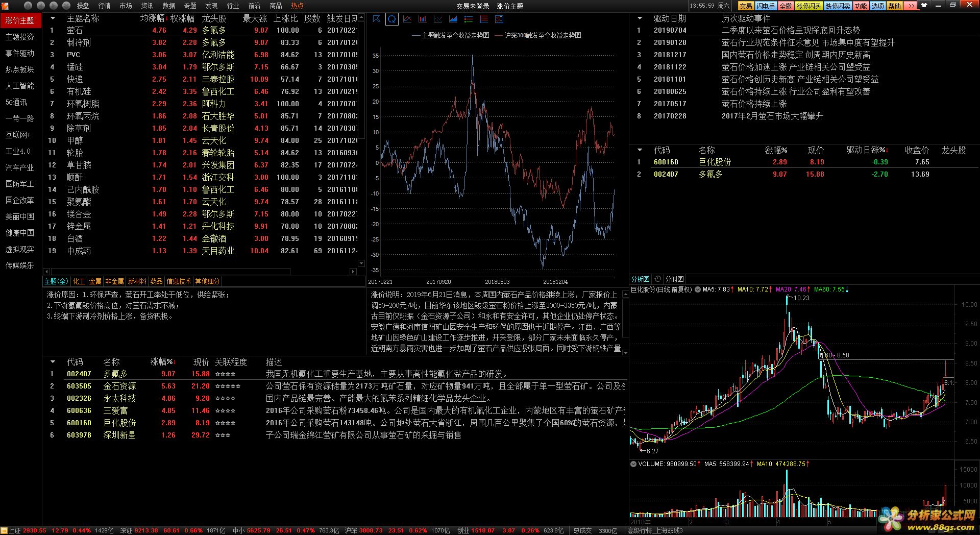Select event row dated 20190128
Image resolution: width=980 pixels, height=535 pixels.
coord(804,42)
